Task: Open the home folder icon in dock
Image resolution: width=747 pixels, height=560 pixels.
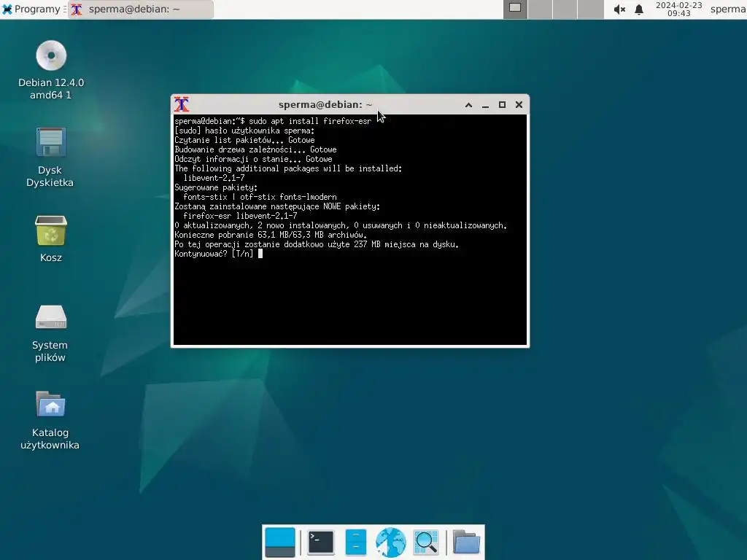Action: click(466, 542)
